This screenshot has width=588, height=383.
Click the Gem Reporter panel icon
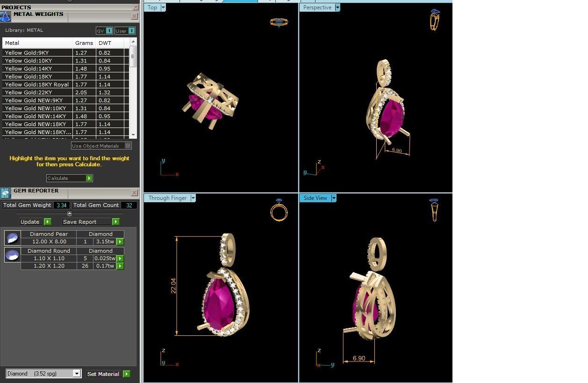point(5,193)
